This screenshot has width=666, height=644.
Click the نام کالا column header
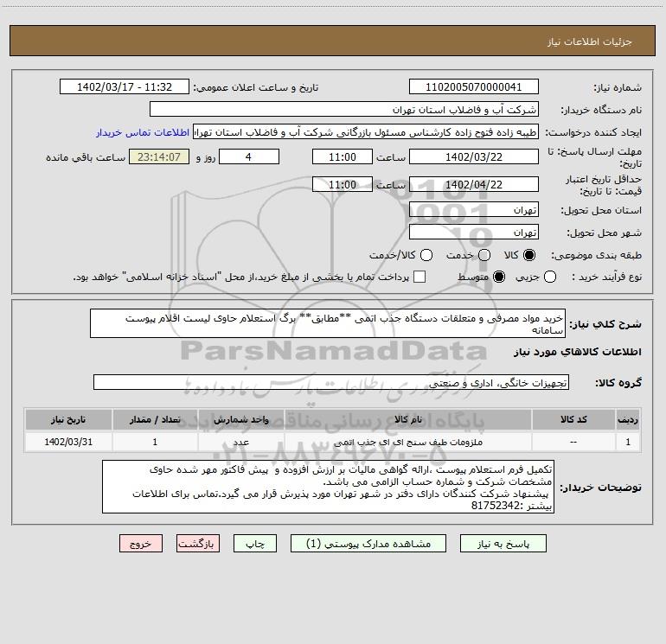point(407,419)
